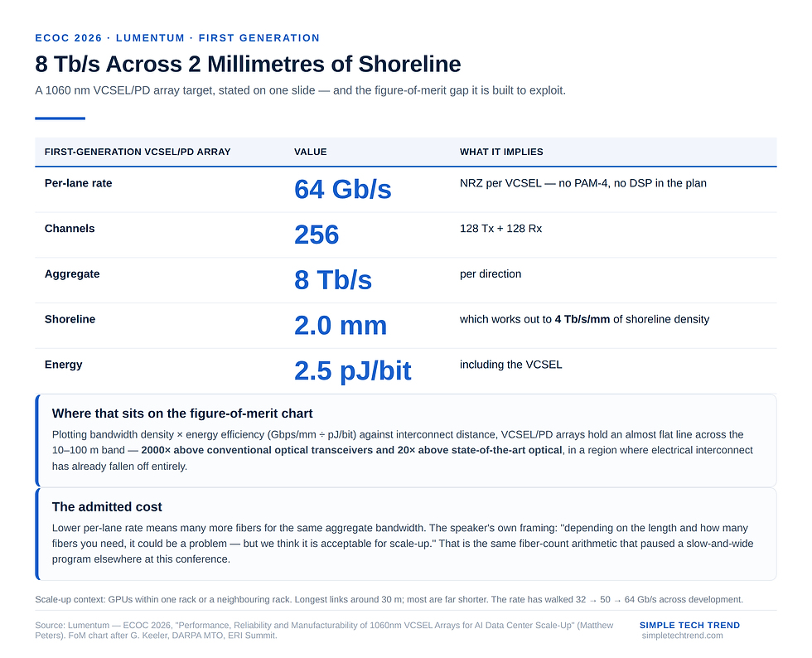Click the '8 Tb/s' aggregate value

[x=333, y=280]
